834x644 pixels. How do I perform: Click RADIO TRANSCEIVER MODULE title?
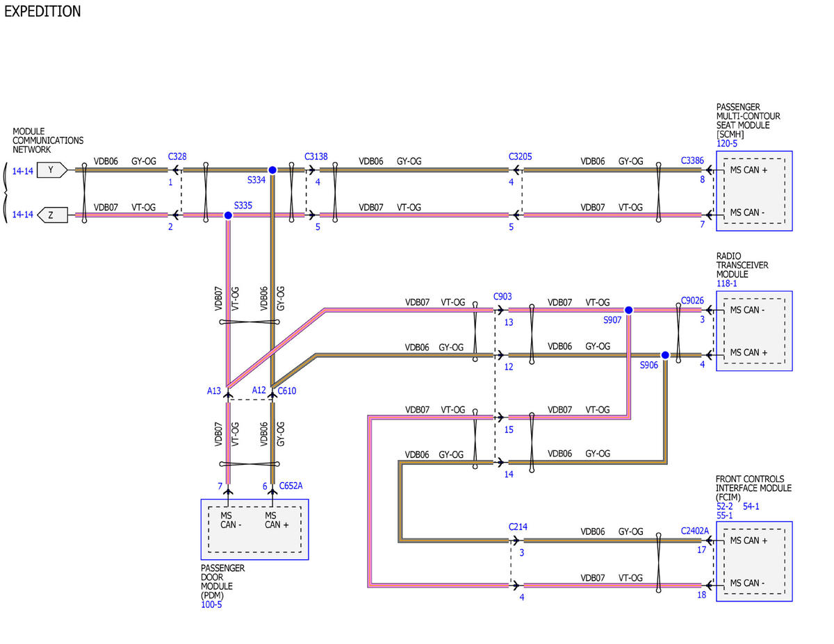click(x=742, y=265)
